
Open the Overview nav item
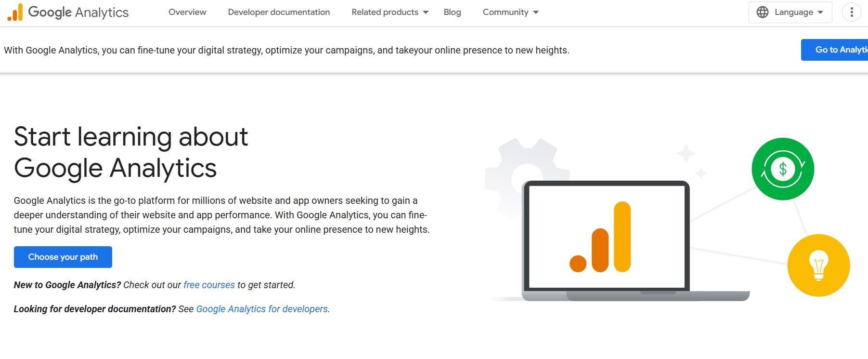pyautogui.click(x=187, y=12)
